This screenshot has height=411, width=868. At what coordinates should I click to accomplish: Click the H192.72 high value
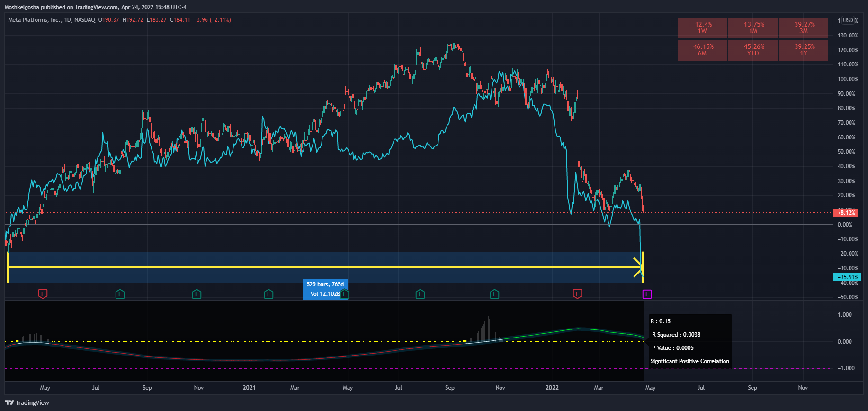click(x=133, y=20)
